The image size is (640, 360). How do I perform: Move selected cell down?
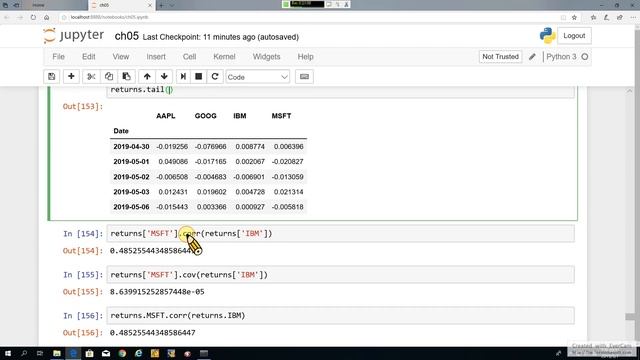(164, 77)
